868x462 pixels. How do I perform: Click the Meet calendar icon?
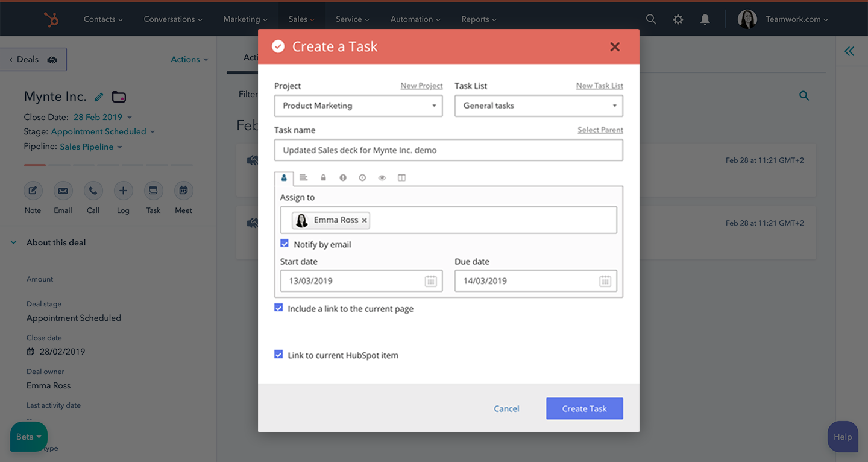pyautogui.click(x=183, y=191)
